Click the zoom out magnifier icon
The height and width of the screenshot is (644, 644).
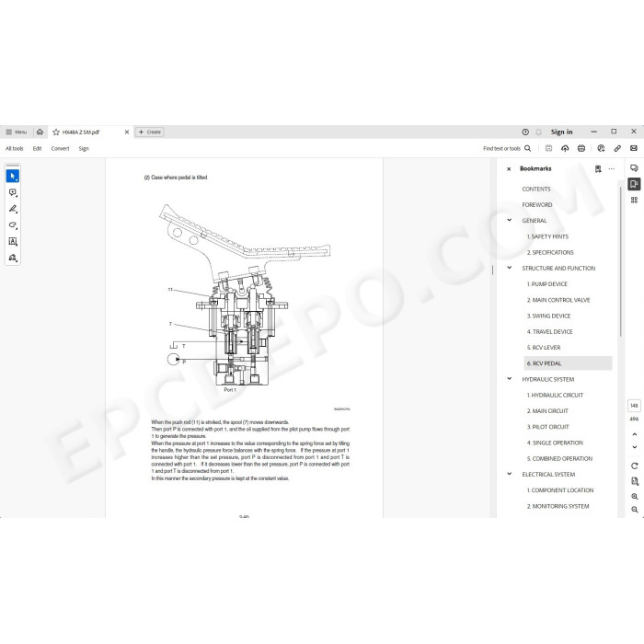(x=635, y=510)
